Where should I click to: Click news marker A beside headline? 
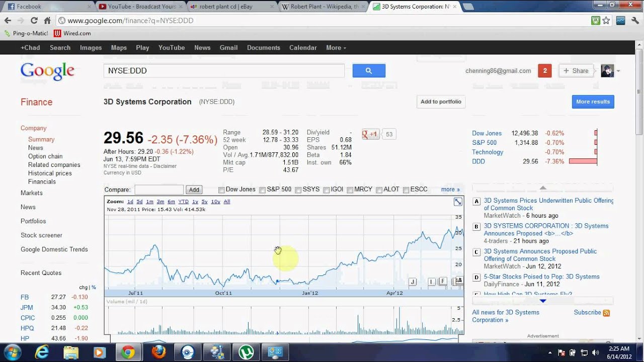click(476, 202)
